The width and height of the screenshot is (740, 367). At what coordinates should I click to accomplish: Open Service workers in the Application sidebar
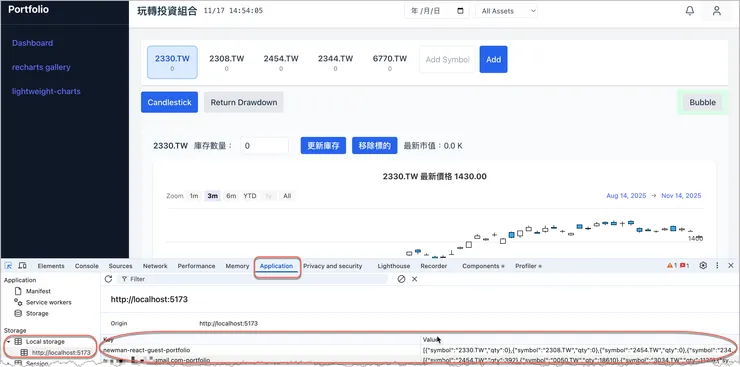point(43,302)
